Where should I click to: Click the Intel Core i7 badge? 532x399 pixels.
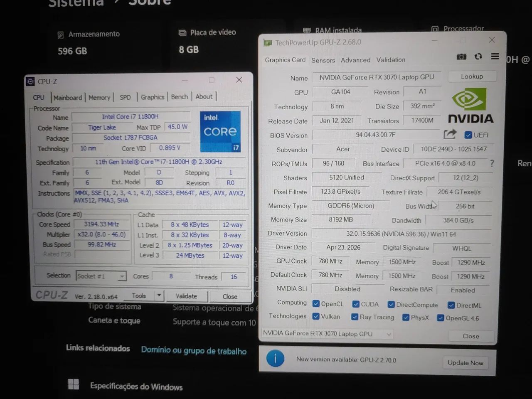pyautogui.click(x=220, y=131)
